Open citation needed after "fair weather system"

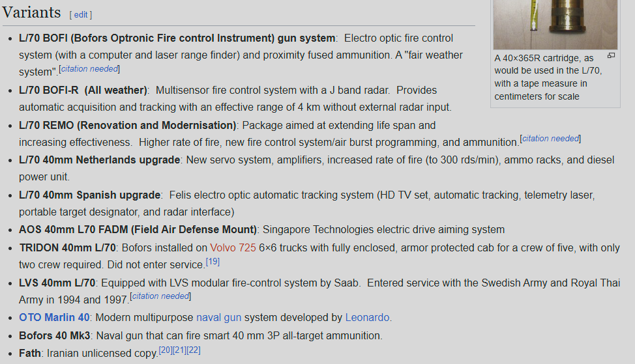89,69
